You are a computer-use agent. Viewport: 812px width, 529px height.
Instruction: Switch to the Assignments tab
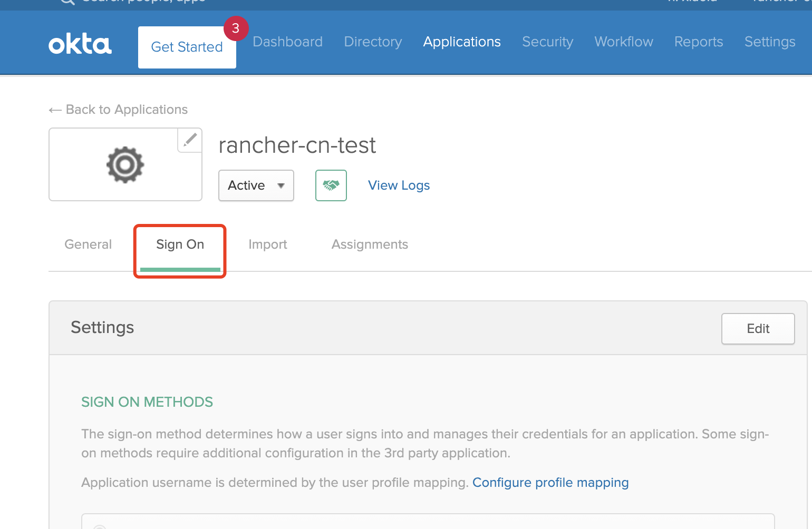370,244
